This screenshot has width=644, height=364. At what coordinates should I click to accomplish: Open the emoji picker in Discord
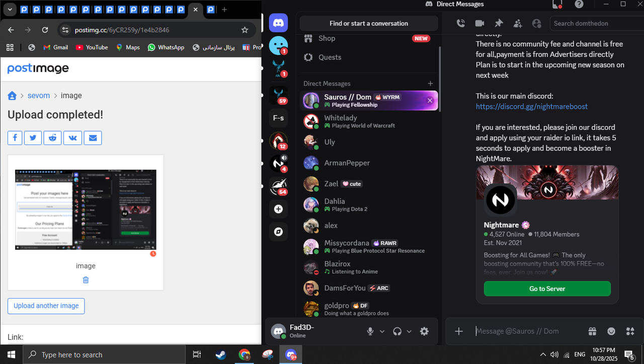[x=611, y=331]
